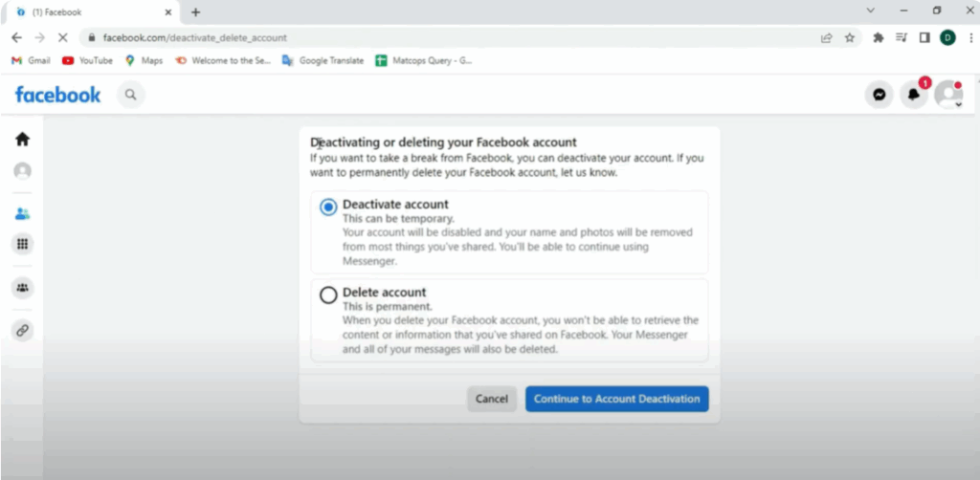Viewport: 980px width, 480px height.
Task: Open Groups icon in left sidebar
Action: (23, 288)
